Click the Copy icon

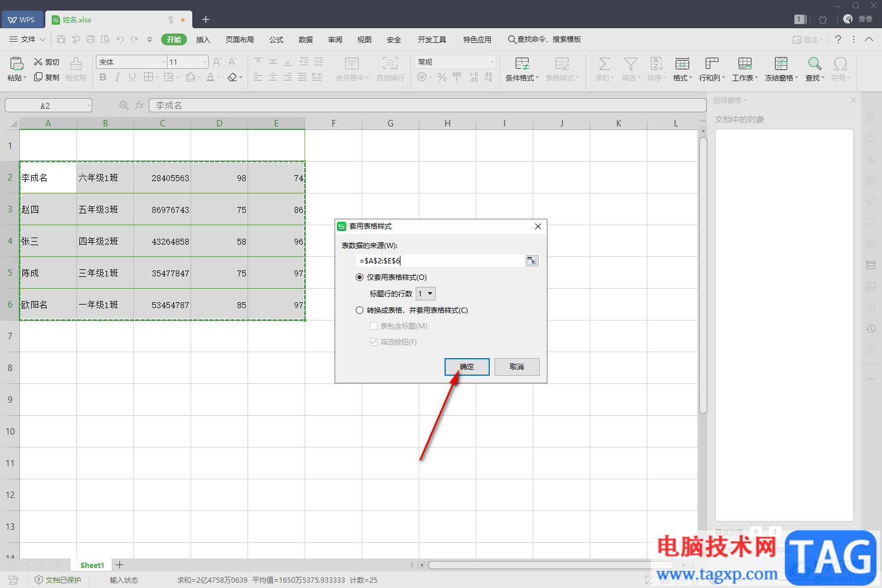39,77
